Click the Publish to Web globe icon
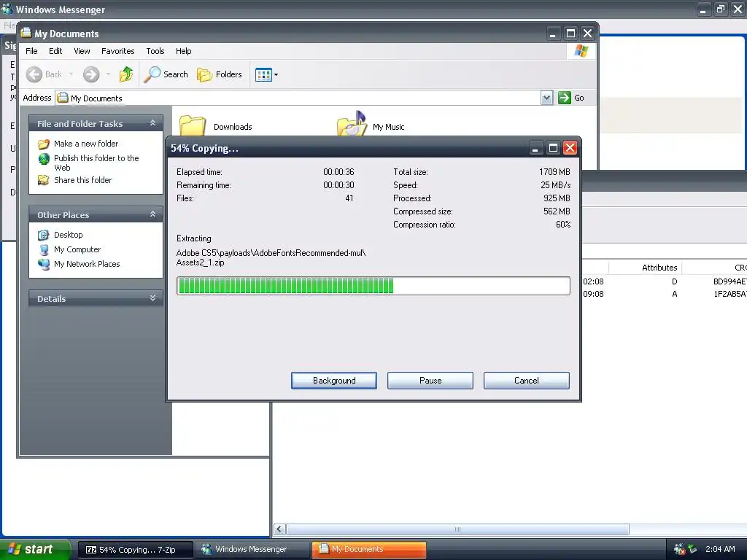This screenshot has height=560, width=747. [44, 158]
